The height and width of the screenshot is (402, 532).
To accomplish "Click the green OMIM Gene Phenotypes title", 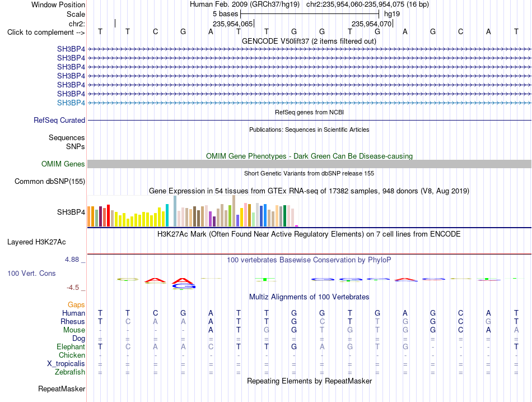I will point(310,156).
